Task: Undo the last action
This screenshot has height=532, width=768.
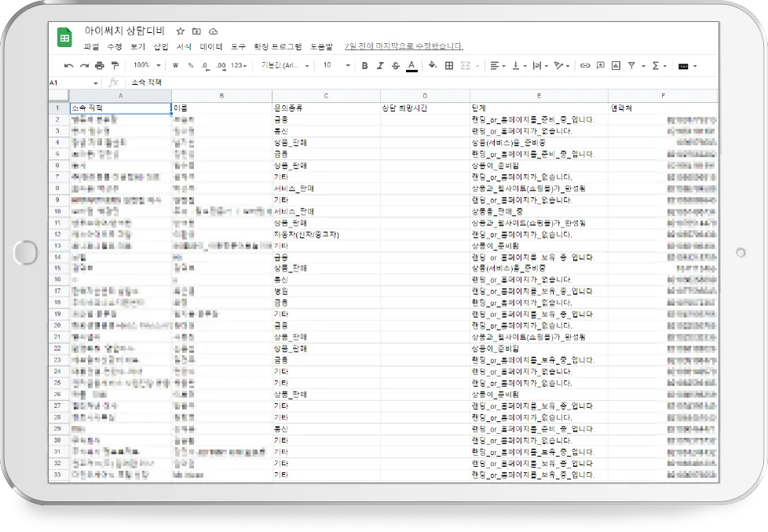Action: click(68, 66)
